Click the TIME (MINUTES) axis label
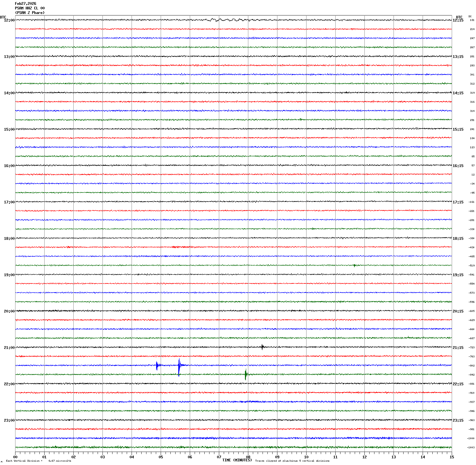 coord(237,460)
